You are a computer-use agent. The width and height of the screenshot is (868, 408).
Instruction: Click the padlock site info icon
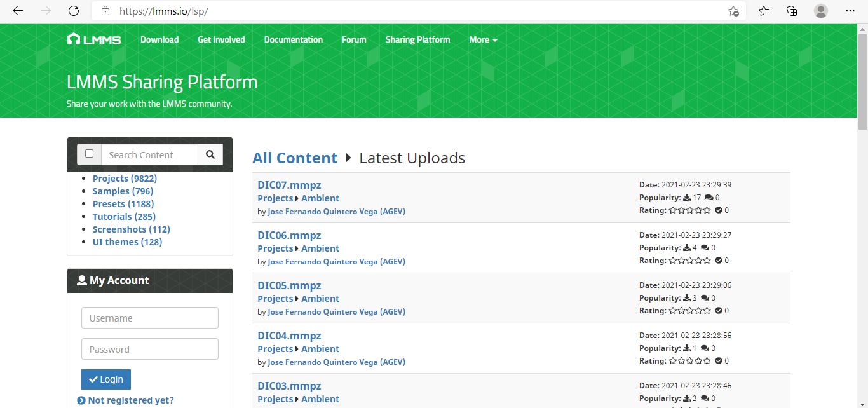click(105, 11)
